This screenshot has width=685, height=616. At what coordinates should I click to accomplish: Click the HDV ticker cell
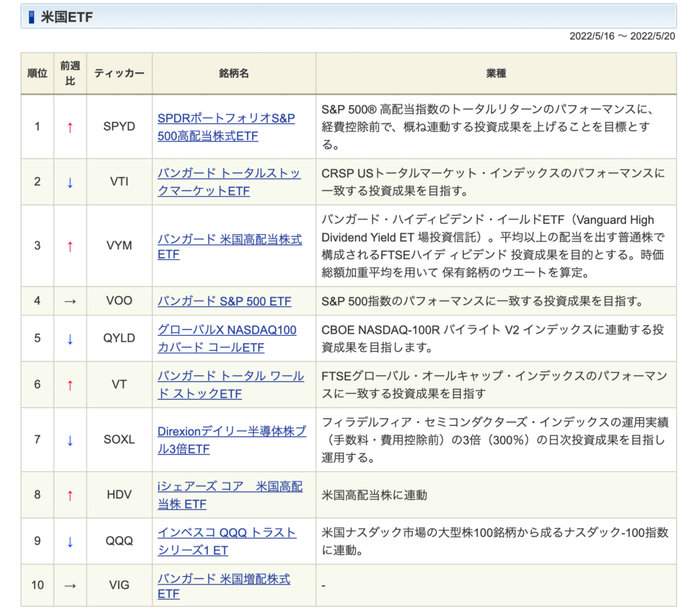point(119,494)
